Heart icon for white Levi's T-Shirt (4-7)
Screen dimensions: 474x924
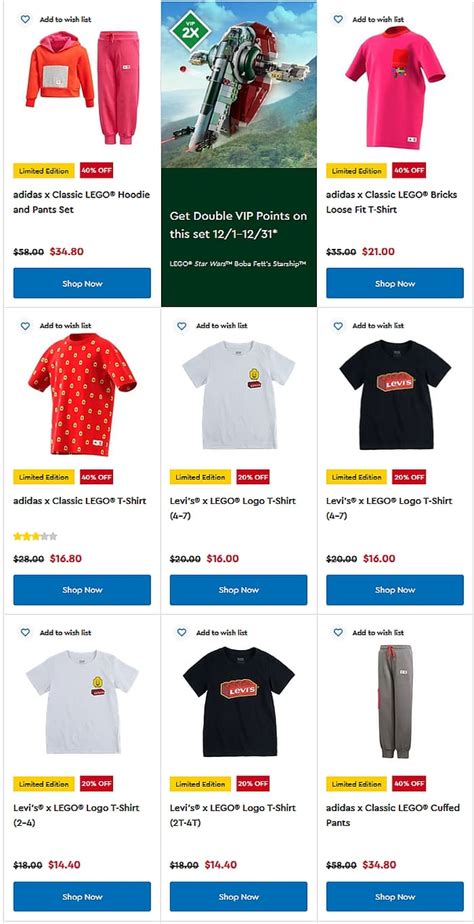(x=182, y=326)
